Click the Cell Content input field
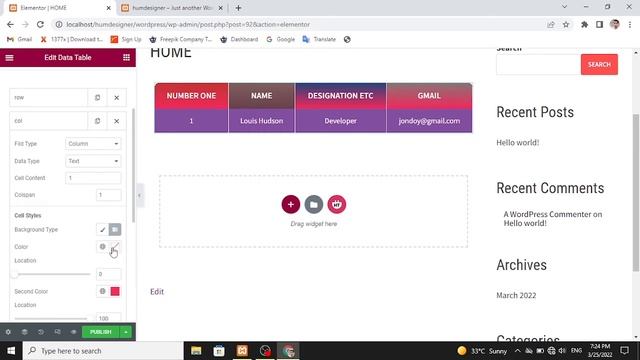 [x=93, y=178]
